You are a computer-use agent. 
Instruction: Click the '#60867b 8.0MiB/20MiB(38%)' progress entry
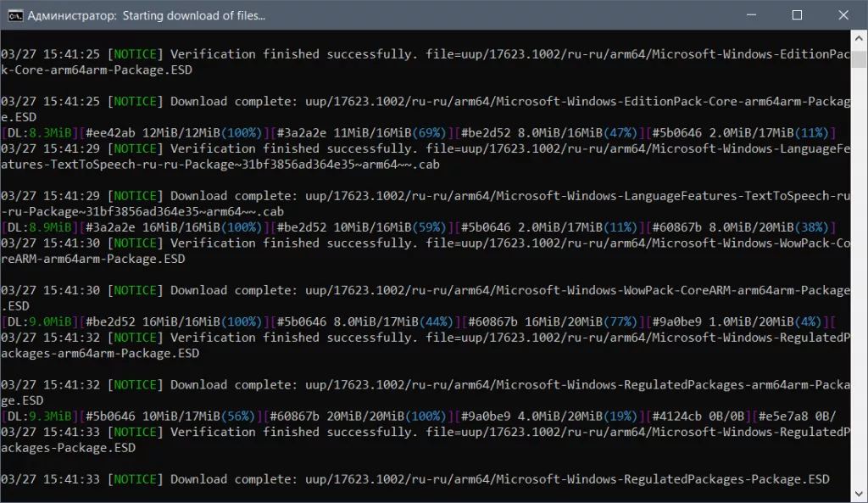741,227
